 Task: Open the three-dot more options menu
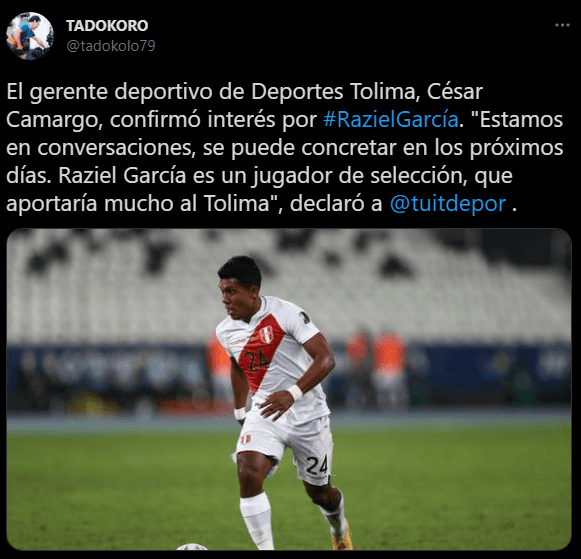pos(562,25)
